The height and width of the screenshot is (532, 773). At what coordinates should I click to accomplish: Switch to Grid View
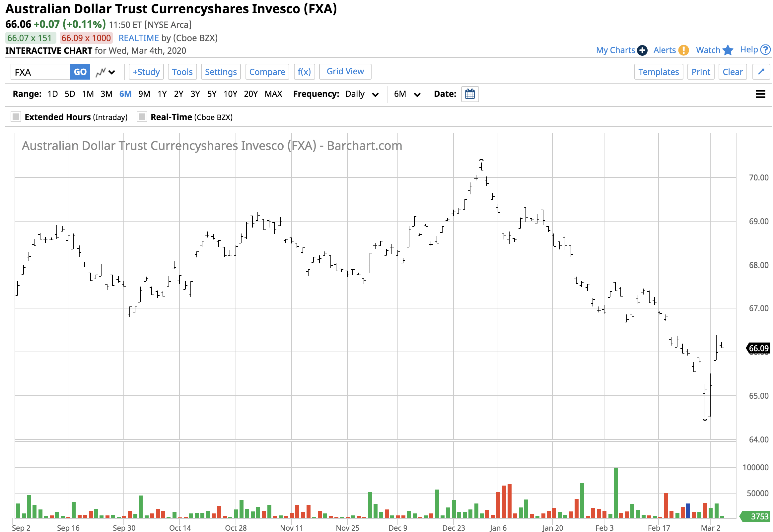pyautogui.click(x=345, y=72)
